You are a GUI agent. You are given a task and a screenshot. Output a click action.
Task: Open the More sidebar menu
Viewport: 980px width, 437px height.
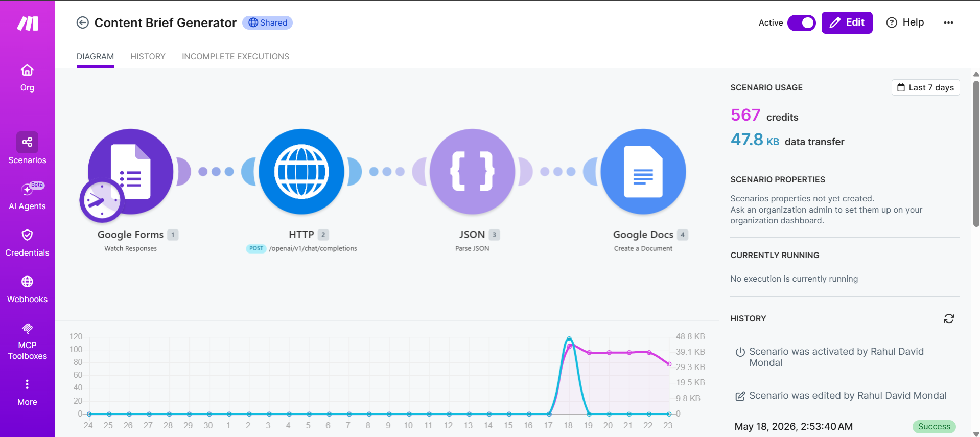27,392
